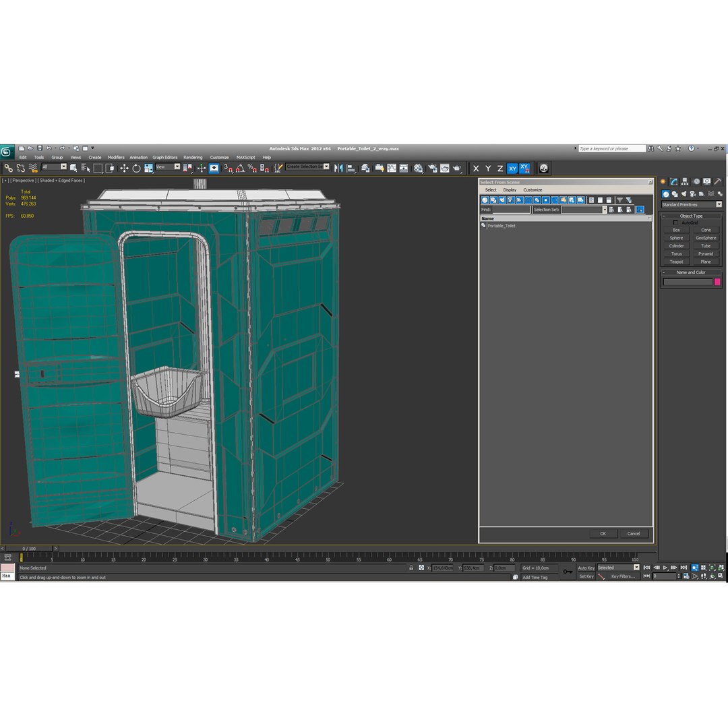Click the GeoSphere primitive button
The width and height of the screenshot is (728, 728).
[x=706, y=238]
